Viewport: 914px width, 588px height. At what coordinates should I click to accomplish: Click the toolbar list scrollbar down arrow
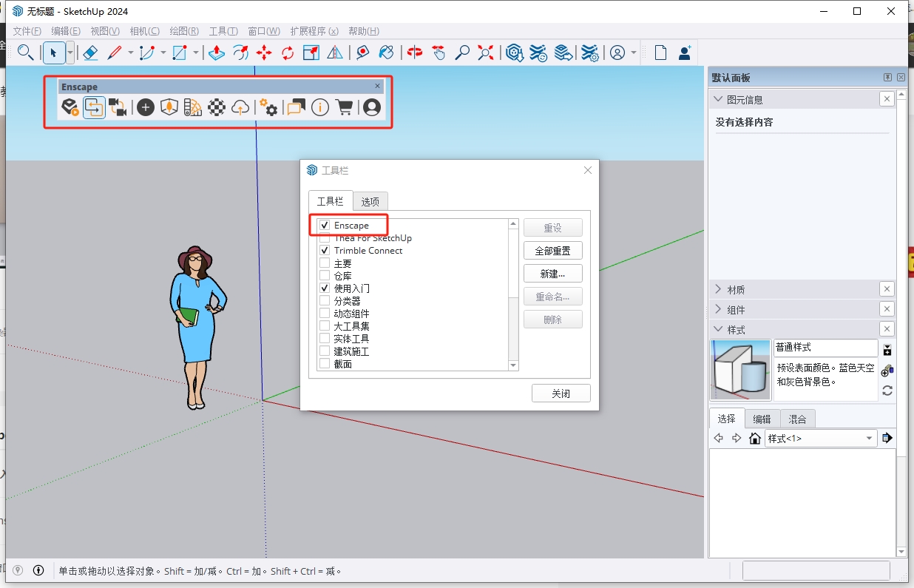coord(513,365)
